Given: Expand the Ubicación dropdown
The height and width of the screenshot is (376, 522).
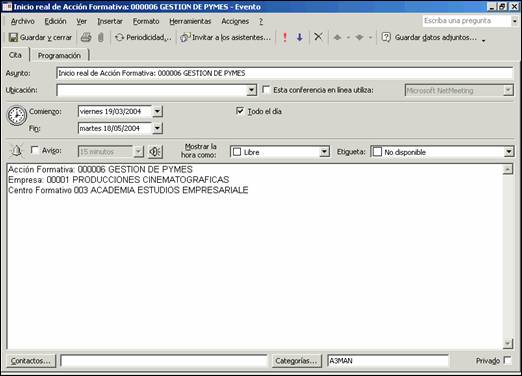Looking at the screenshot, I should (x=251, y=90).
